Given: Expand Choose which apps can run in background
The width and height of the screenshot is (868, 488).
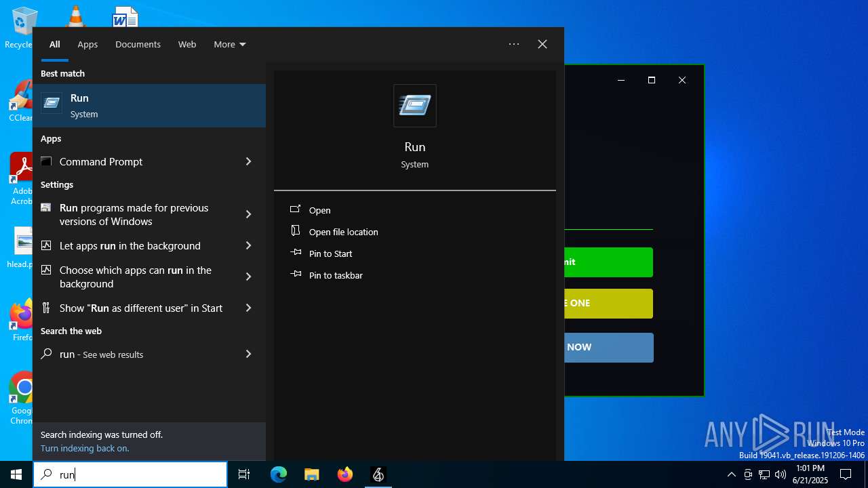Looking at the screenshot, I should pyautogui.click(x=248, y=277).
